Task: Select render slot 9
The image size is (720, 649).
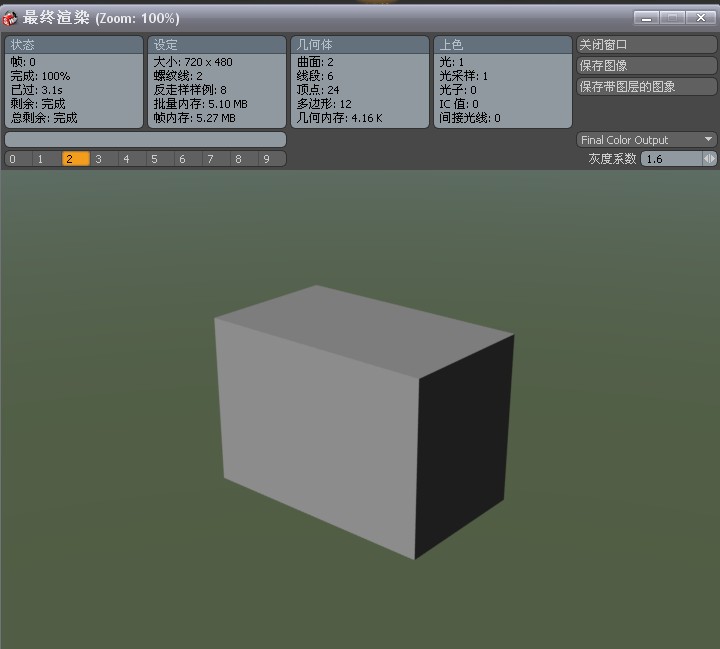Action: [272, 159]
